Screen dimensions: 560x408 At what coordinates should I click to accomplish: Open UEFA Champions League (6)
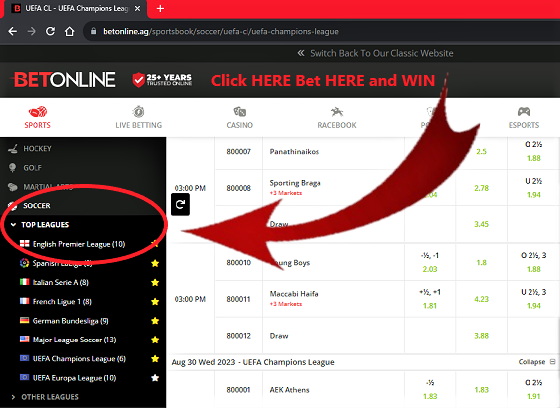[x=79, y=359]
